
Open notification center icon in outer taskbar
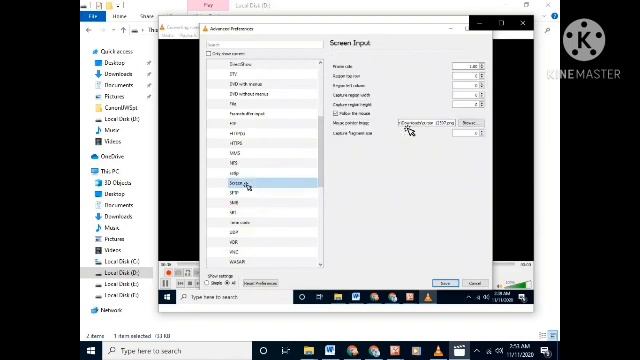pos(545,351)
